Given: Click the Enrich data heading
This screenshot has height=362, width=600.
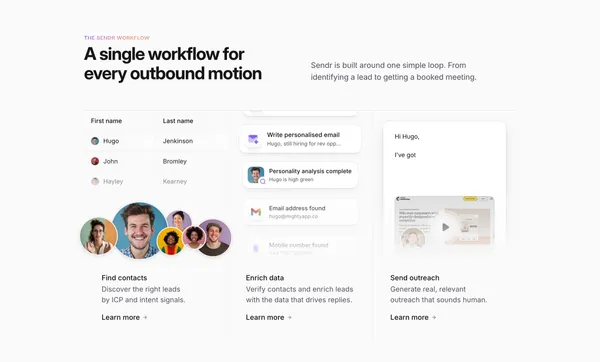Looking at the screenshot, I should (x=265, y=278).
